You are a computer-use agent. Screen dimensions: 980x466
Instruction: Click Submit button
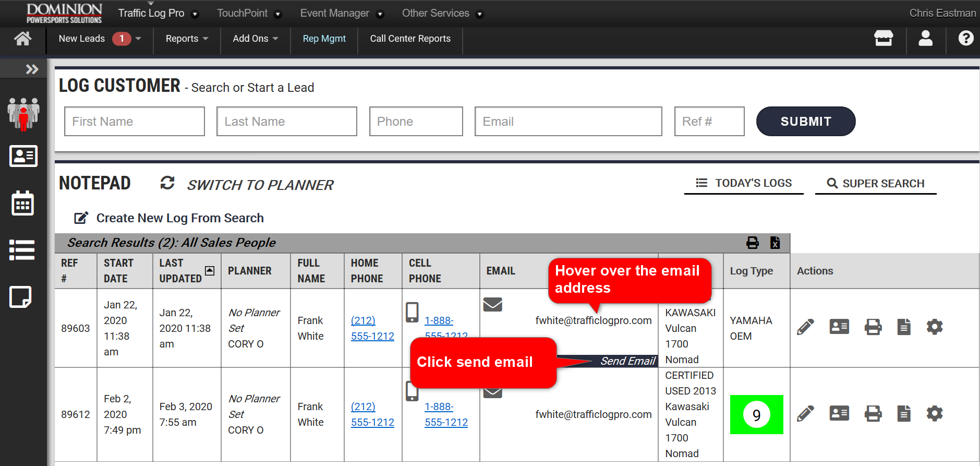(805, 122)
